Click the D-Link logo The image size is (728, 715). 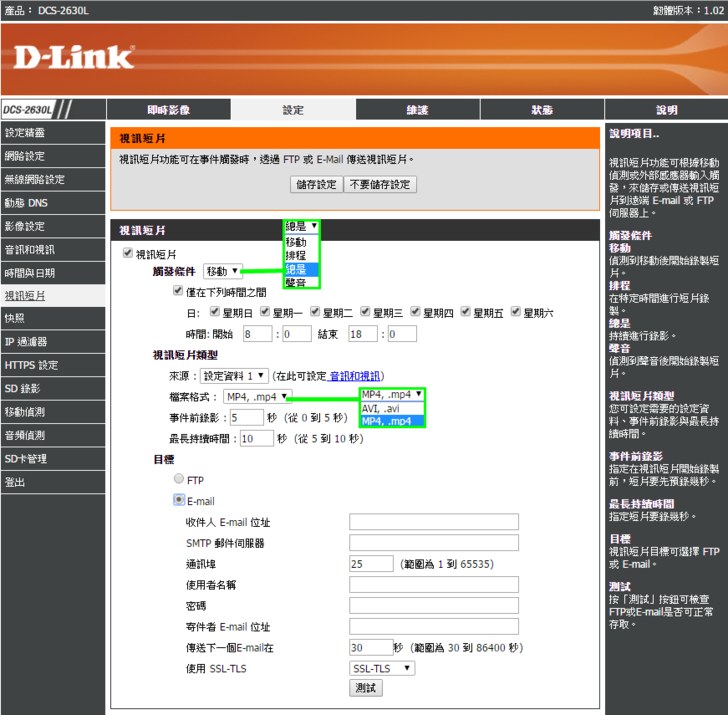(x=74, y=58)
